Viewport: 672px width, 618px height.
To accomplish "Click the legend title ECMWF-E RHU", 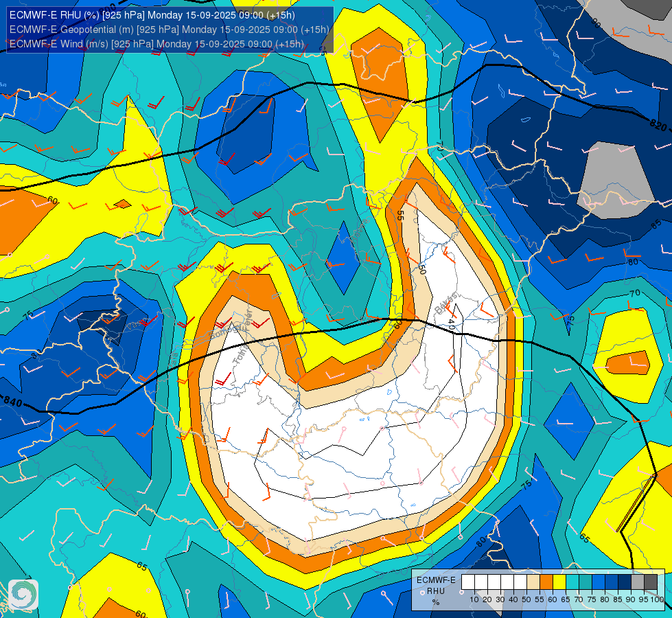I will pyautogui.click(x=436, y=586).
